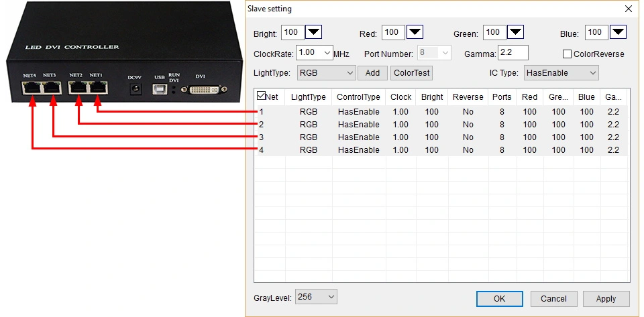Expand the ClockRate combo box
Screen dimensions: 644x317
(x=314, y=53)
